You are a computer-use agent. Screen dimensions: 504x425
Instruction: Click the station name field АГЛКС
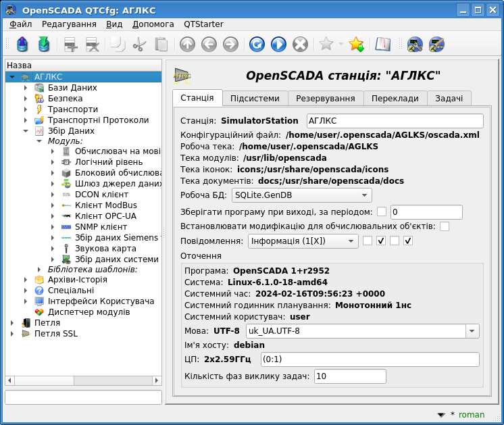click(395, 121)
